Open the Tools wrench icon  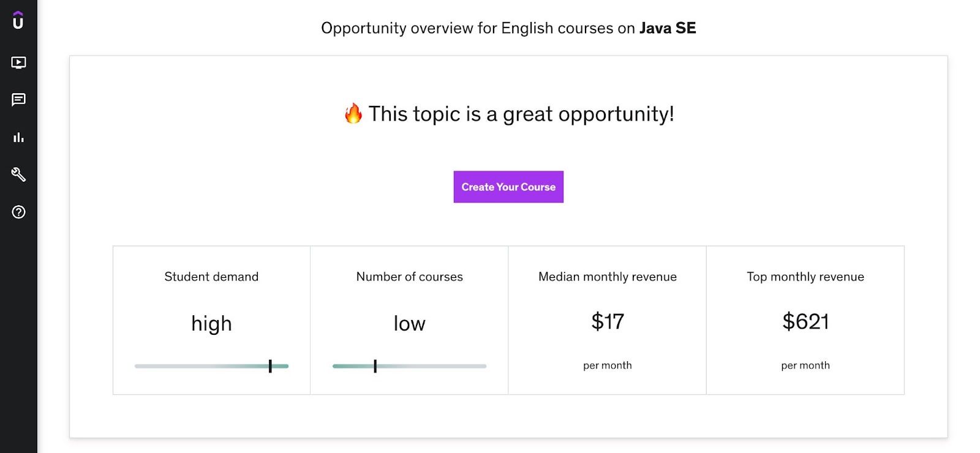pos(18,174)
